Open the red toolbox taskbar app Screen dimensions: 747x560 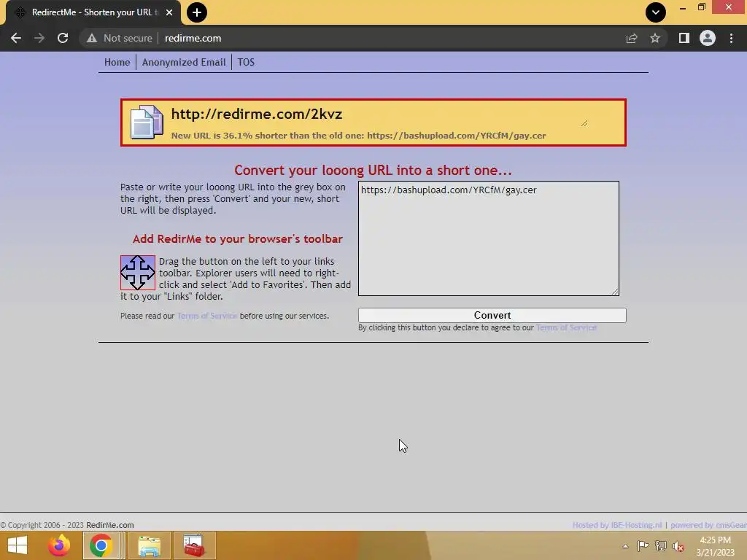click(194, 545)
